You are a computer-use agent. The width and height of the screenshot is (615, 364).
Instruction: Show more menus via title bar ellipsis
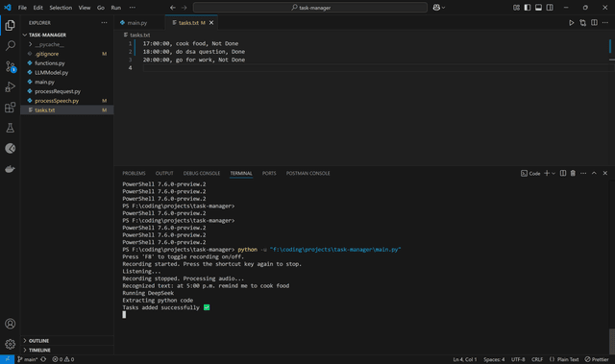click(x=133, y=8)
